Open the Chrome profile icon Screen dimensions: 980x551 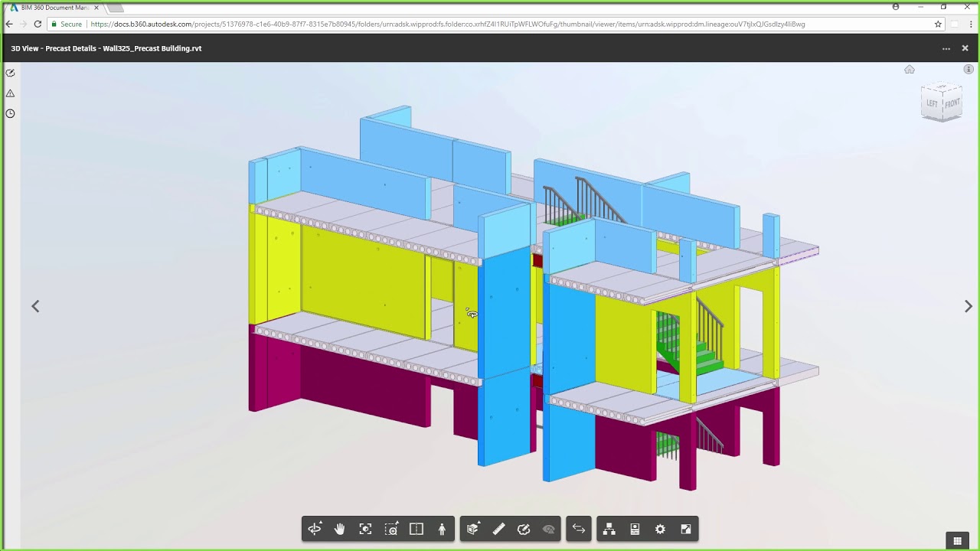tap(896, 7)
